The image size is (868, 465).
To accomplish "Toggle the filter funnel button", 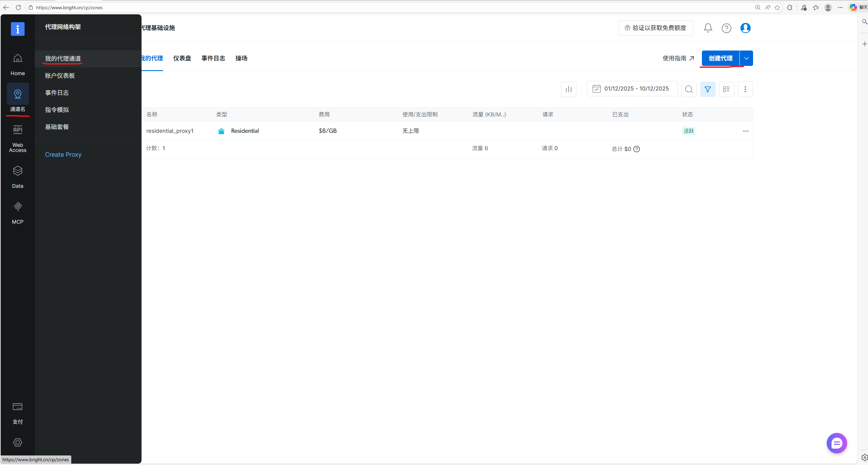I will point(707,89).
